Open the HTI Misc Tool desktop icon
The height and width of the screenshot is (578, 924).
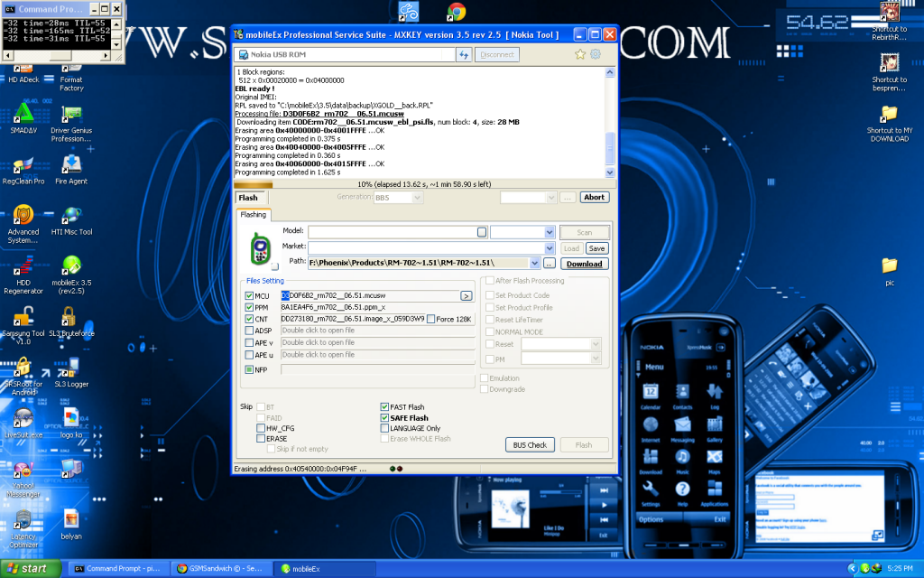71,217
